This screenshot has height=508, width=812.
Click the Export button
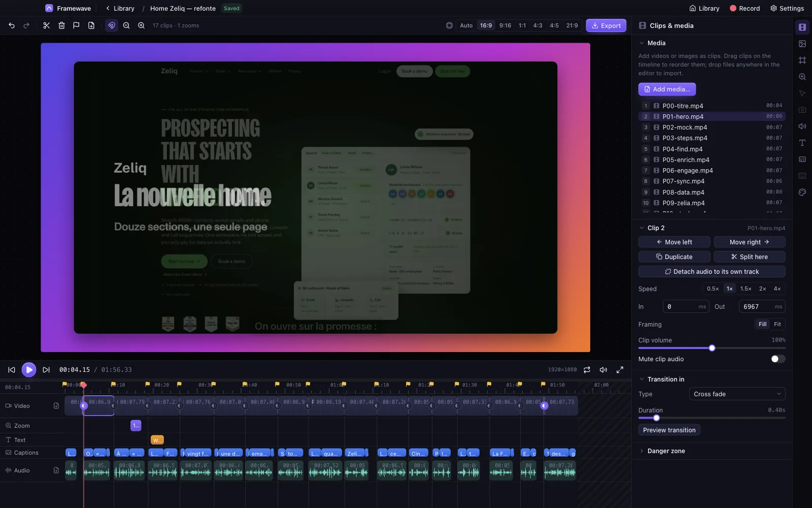(x=606, y=25)
